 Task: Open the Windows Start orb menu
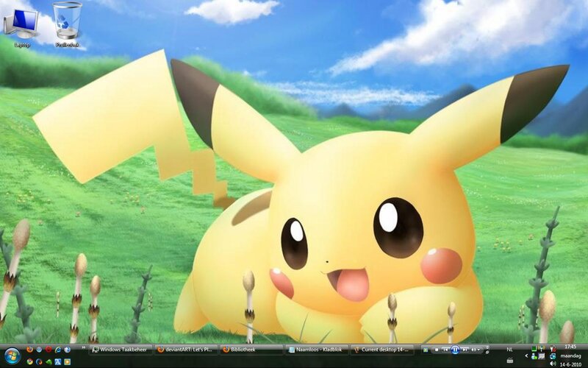point(12,355)
